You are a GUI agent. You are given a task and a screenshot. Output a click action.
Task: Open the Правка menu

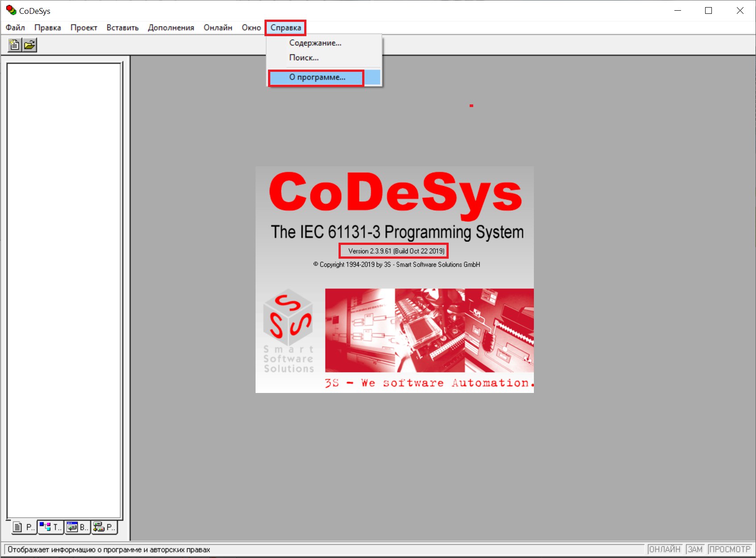click(48, 28)
